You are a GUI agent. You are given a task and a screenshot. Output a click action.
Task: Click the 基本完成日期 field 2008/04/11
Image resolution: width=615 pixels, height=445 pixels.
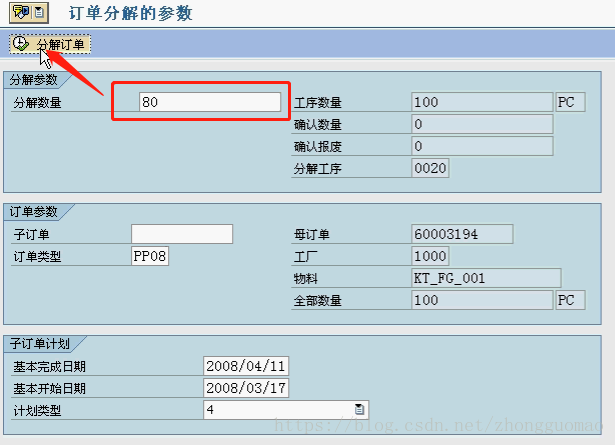(x=246, y=366)
